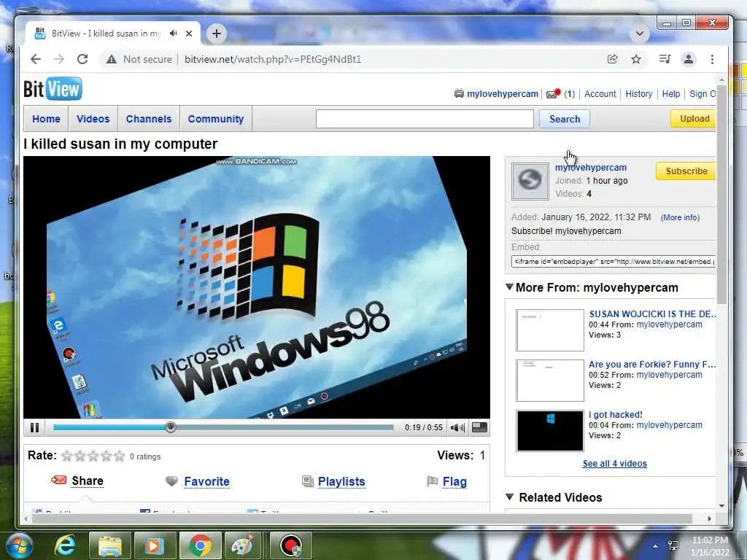Collapse More From mylovehypercam section
The image size is (747, 560).
(509, 287)
